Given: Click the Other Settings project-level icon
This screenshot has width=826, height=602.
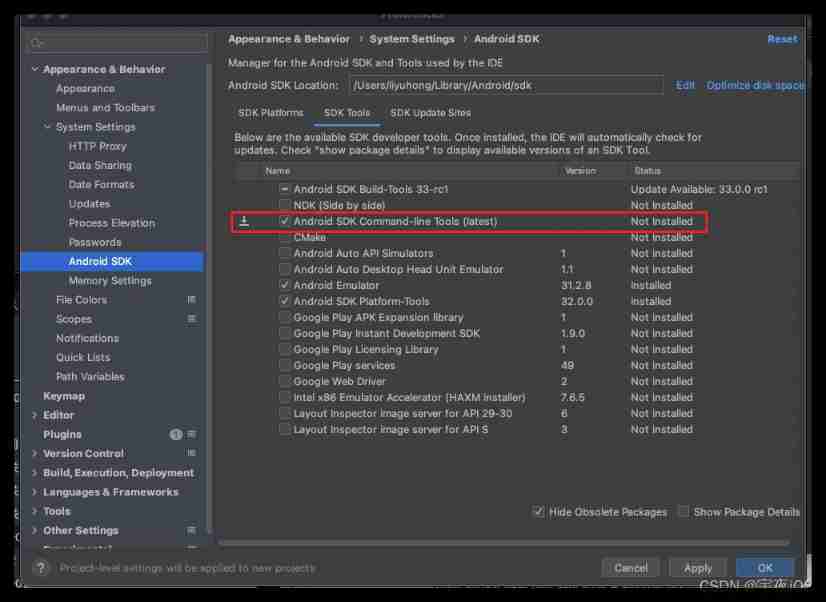Looking at the screenshot, I should [x=192, y=530].
